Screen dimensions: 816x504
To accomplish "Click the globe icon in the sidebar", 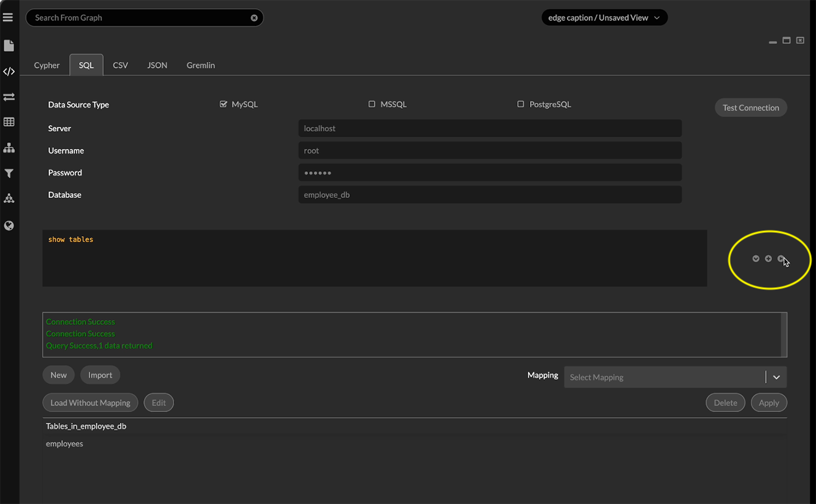I will click(8, 225).
